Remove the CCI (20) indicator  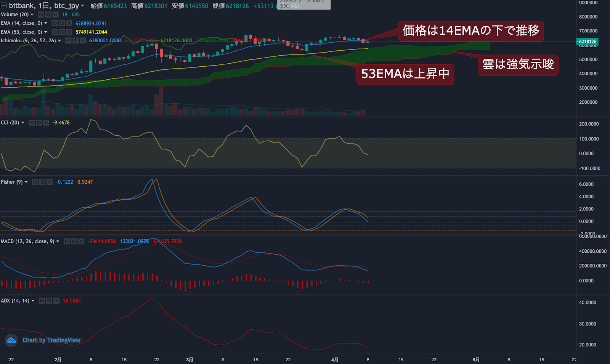[46, 123]
